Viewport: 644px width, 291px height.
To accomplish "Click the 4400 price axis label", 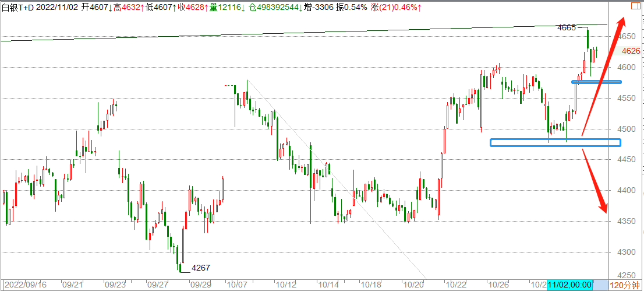I will 627,191.
